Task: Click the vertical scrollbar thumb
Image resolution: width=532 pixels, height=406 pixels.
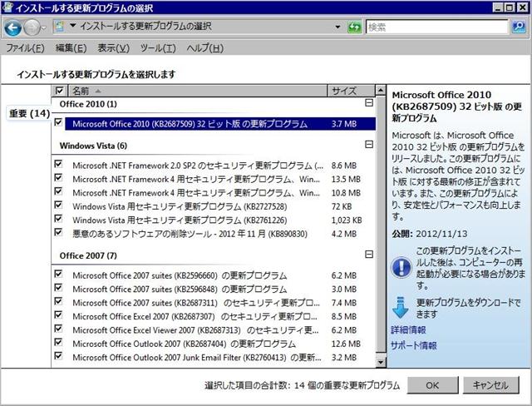Action: coord(381,224)
